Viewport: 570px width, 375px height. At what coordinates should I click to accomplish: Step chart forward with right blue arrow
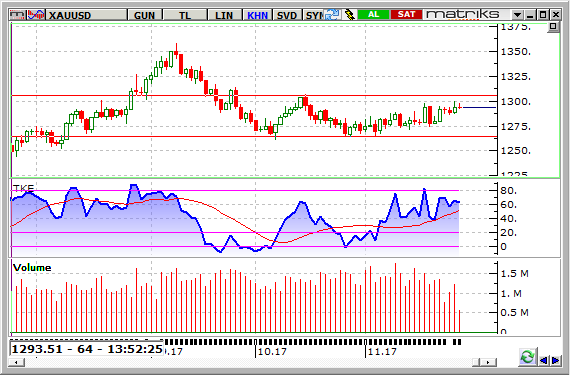coord(555,360)
